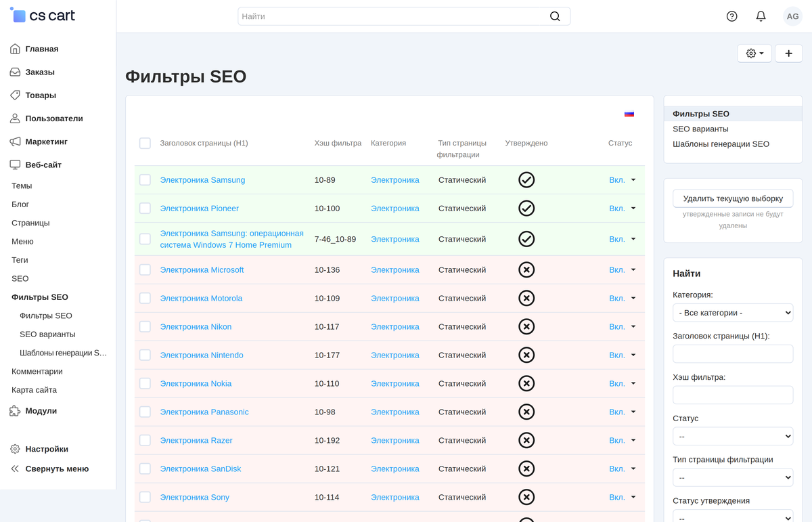Screen dimensions: 812x522
Task: Open Комментарии in the sidebar
Action: click(x=37, y=372)
